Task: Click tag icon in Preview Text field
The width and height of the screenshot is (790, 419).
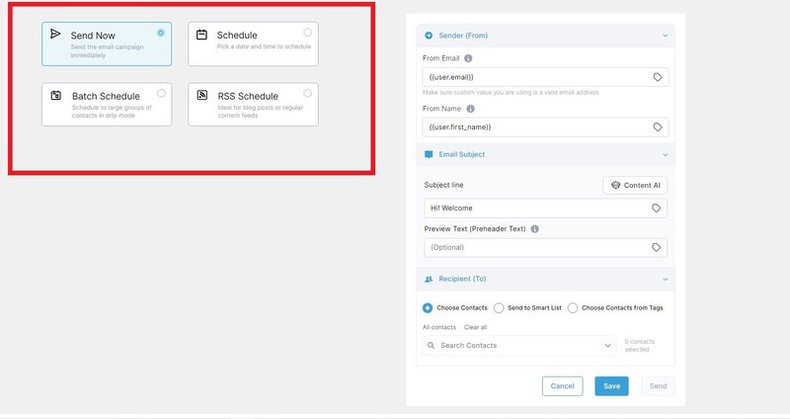Action: pyautogui.click(x=656, y=247)
